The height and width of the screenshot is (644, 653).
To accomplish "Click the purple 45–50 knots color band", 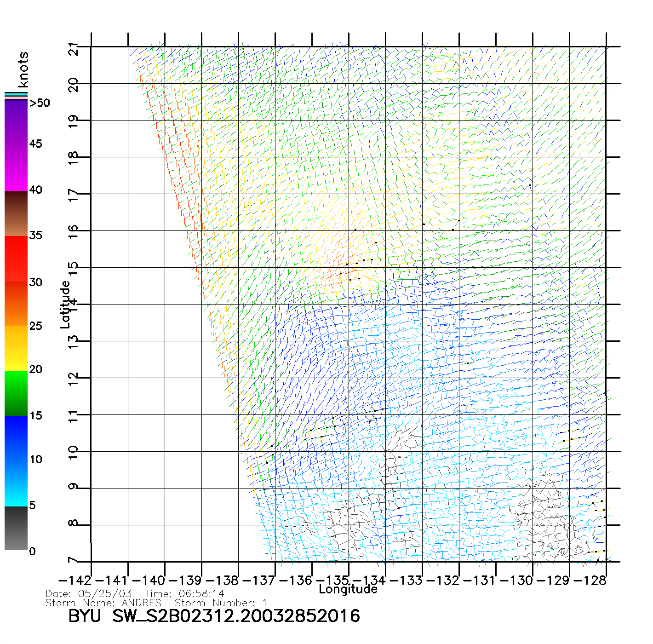I will click(16, 122).
